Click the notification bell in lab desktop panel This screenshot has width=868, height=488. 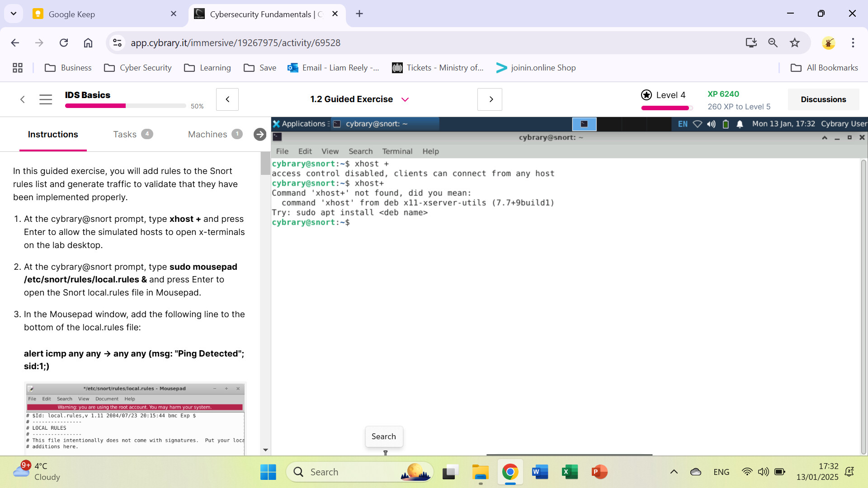(740, 124)
